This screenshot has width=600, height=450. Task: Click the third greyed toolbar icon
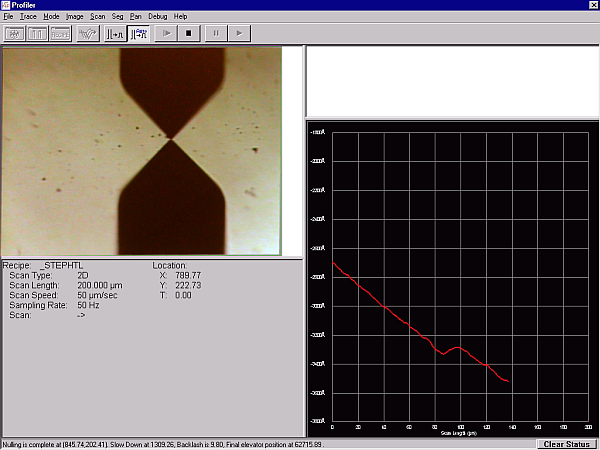(x=60, y=33)
